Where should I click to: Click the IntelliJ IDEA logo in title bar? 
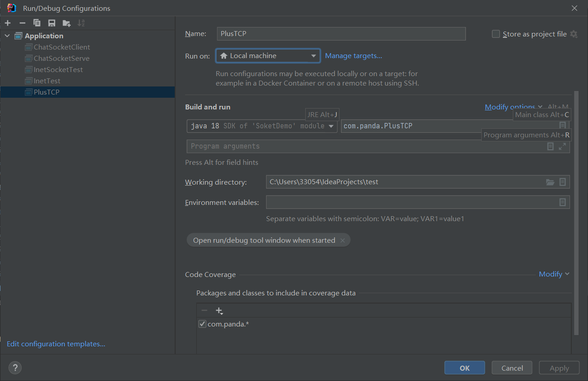pos(12,8)
